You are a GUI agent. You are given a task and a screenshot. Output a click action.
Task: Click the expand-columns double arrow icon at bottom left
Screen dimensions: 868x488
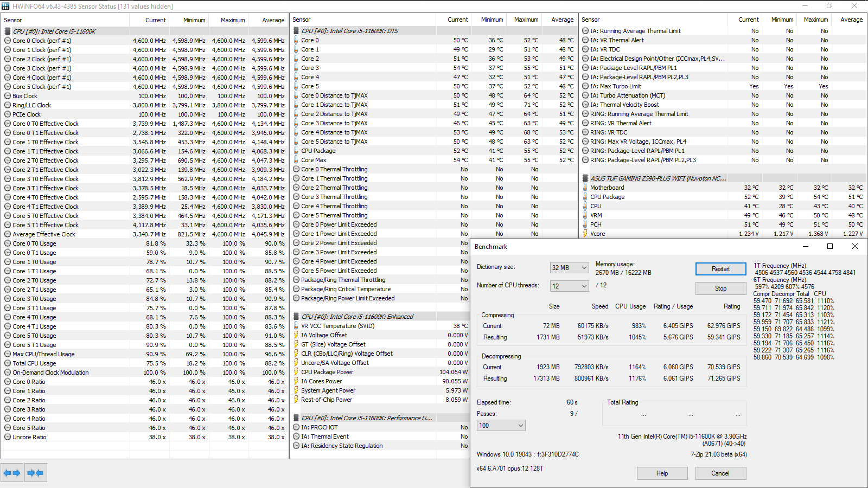click(12, 473)
